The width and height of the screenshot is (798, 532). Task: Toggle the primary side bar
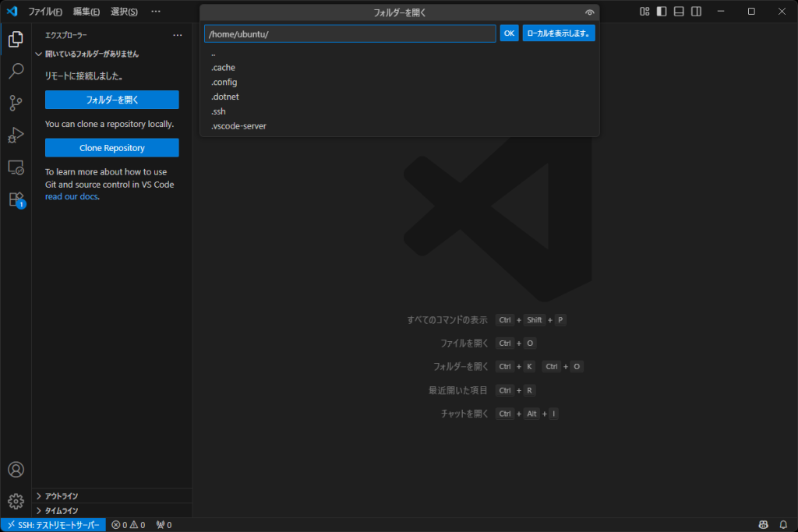pyautogui.click(x=662, y=11)
